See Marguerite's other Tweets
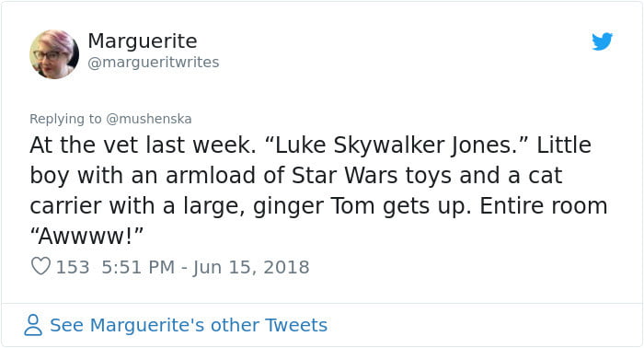 coord(189,325)
